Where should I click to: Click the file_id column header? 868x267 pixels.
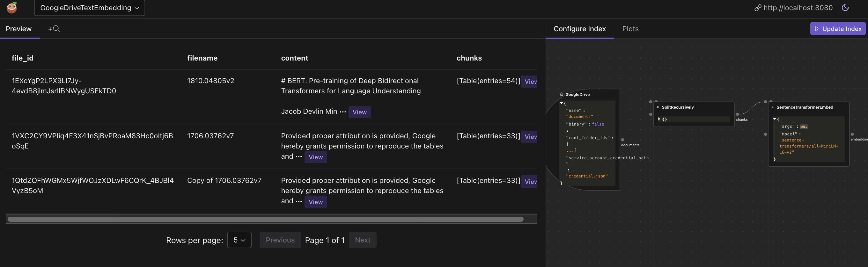pyautogui.click(x=23, y=58)
